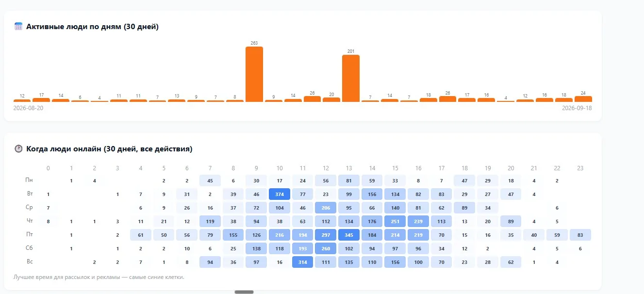
Task: Select the orange bar labeled 201
Action: click(351, 78)
